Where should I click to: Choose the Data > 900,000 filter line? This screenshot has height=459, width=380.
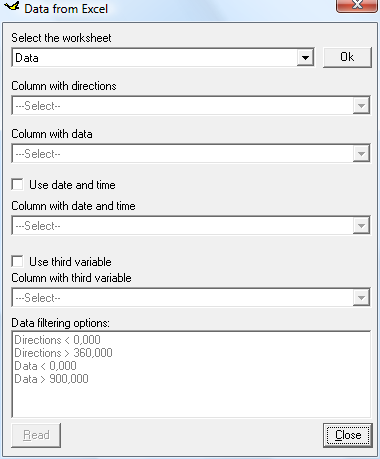tap(51, 379)
